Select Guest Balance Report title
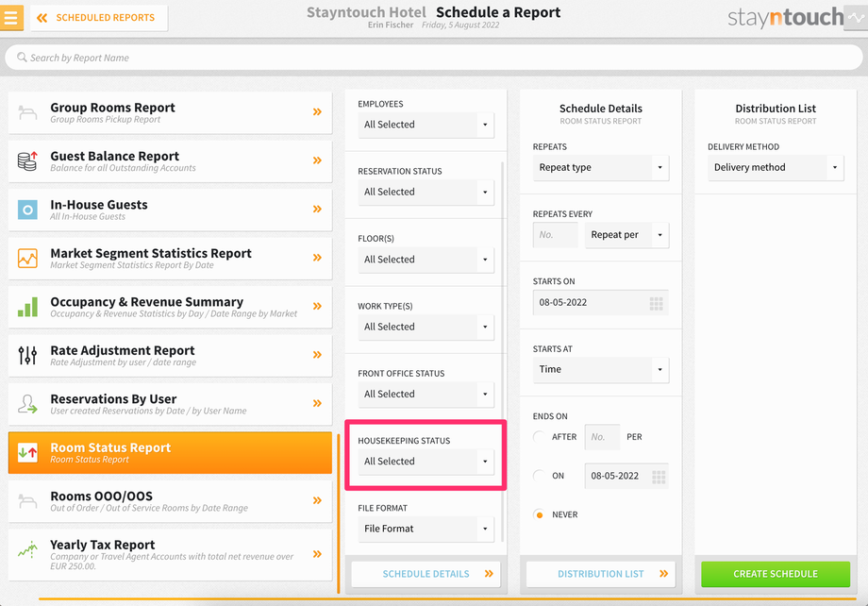 [x=114, y=156]
